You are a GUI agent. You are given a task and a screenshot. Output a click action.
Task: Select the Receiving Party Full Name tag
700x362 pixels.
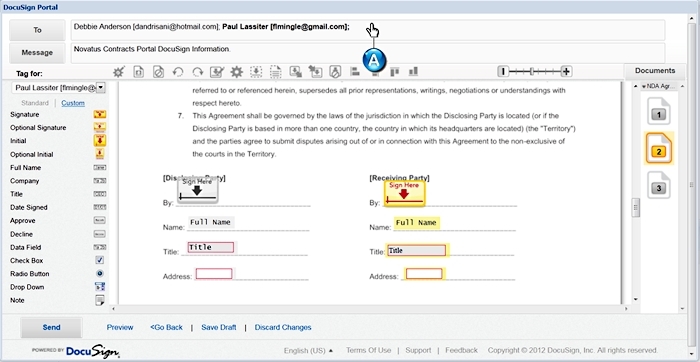[417, 222]
